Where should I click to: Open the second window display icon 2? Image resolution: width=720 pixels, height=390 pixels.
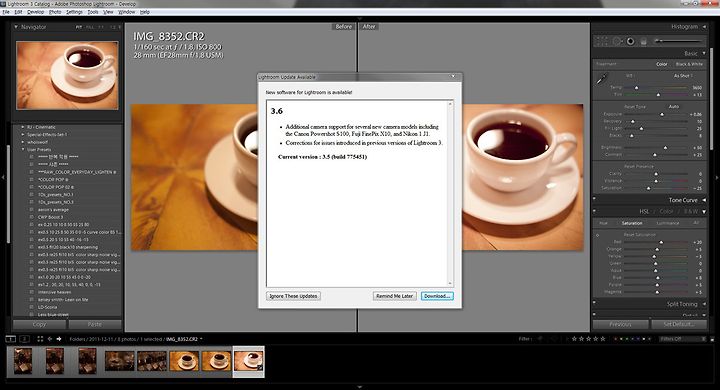[x=24, y=339]
